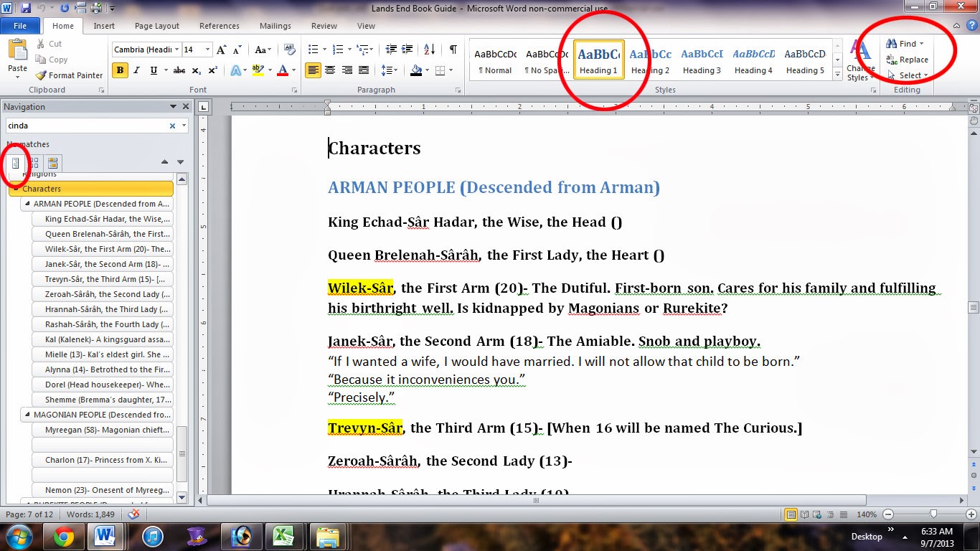
Task: Switch to the Mailings tab
Action: point(275,26)
